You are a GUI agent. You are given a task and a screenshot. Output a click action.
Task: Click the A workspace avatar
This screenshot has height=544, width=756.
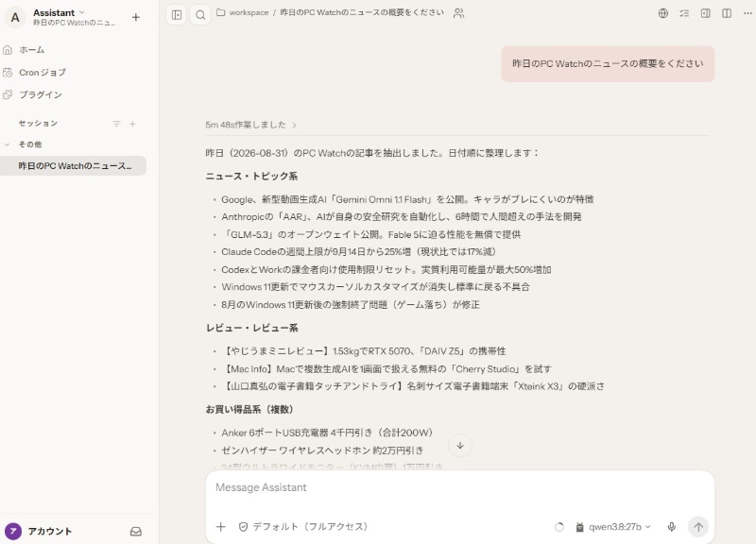pos(15,18)
